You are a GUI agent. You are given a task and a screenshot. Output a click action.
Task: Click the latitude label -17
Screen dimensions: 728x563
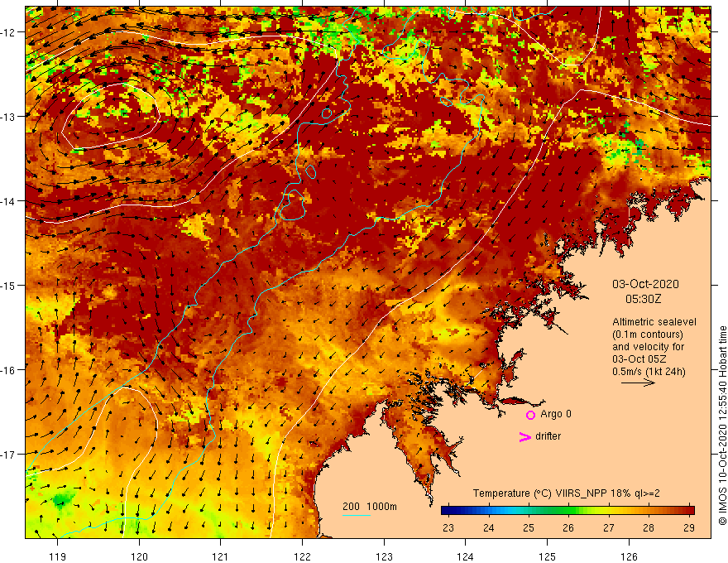[8, 455]
